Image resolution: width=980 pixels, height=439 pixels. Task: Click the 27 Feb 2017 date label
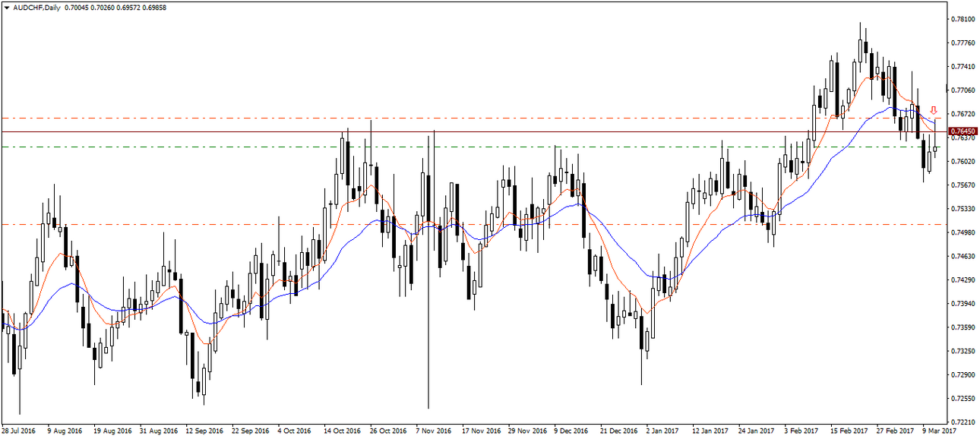click(896, 431)
